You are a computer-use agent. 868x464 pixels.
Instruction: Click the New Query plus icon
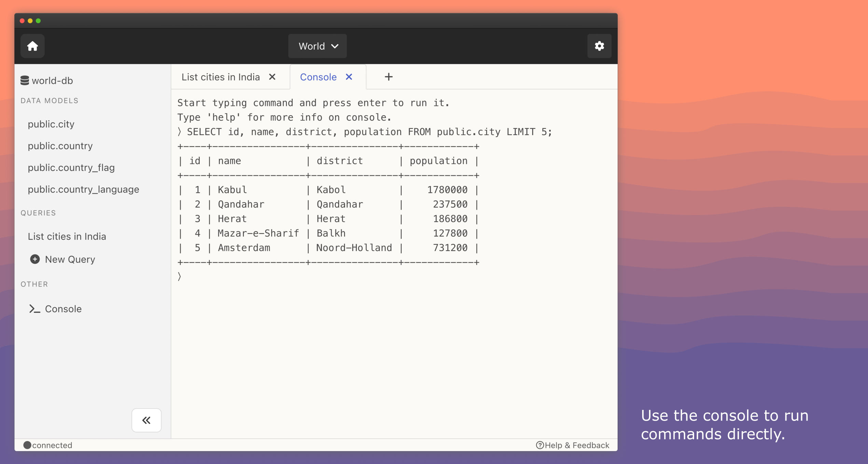click(x=35, y=259)
